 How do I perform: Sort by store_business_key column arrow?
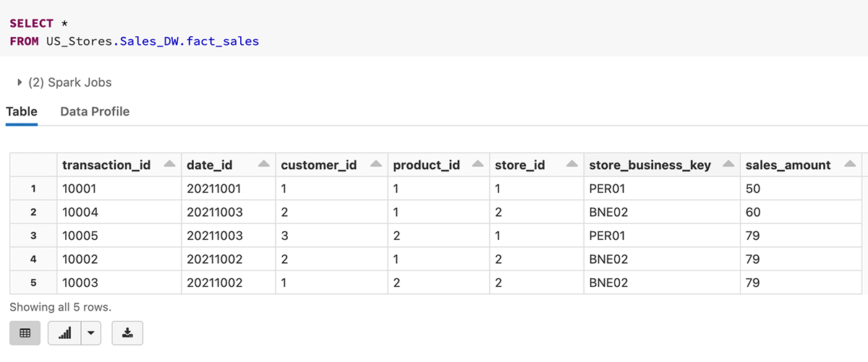728,165
